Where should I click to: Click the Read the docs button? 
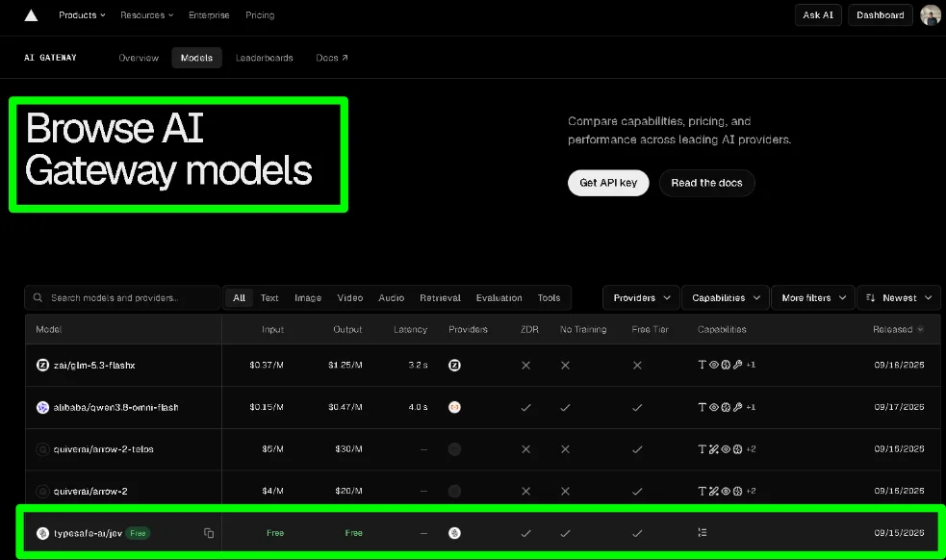706,183
